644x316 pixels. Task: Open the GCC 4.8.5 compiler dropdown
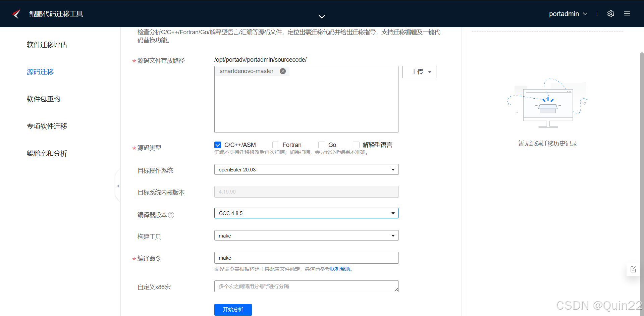306,213
